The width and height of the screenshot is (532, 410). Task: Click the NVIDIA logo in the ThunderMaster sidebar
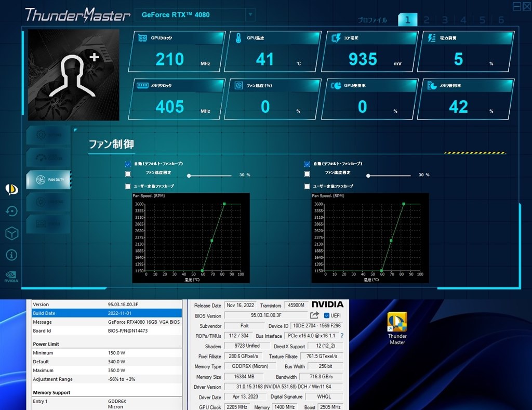[11, 276]
